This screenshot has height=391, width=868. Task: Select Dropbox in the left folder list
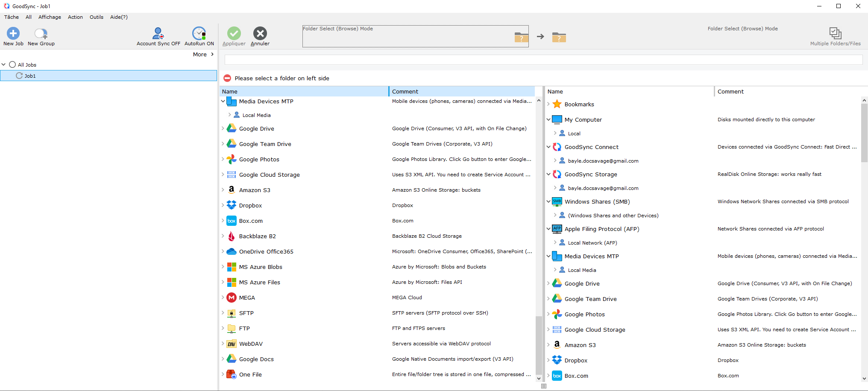250,205
